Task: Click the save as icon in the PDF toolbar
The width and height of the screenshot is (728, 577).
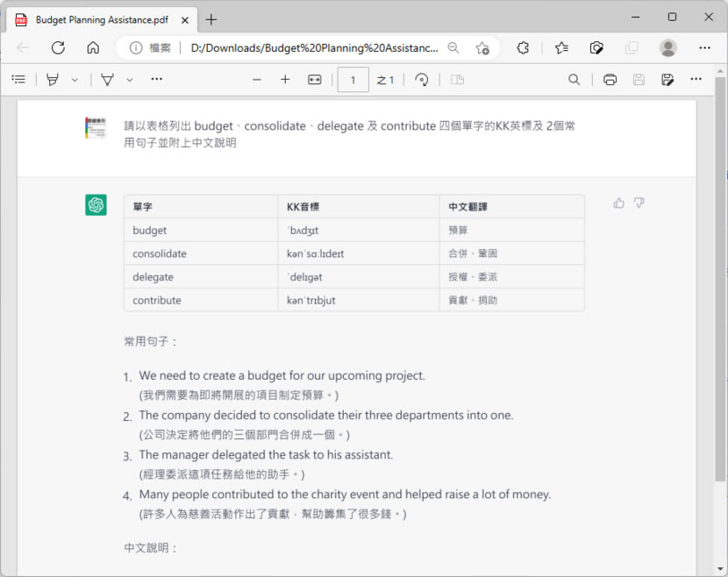Action: click(x=667, y=80)
